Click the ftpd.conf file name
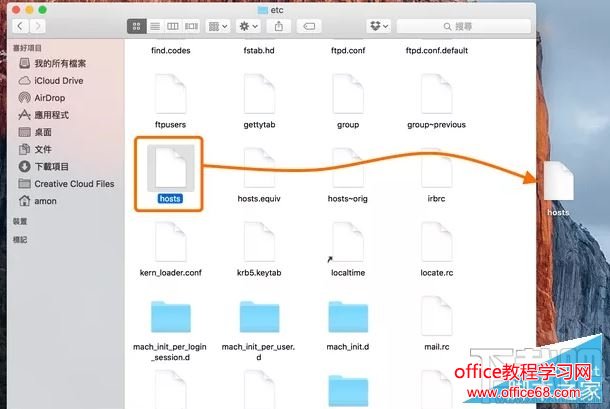Viewport: 610px width, 409px height. point(348,50)
